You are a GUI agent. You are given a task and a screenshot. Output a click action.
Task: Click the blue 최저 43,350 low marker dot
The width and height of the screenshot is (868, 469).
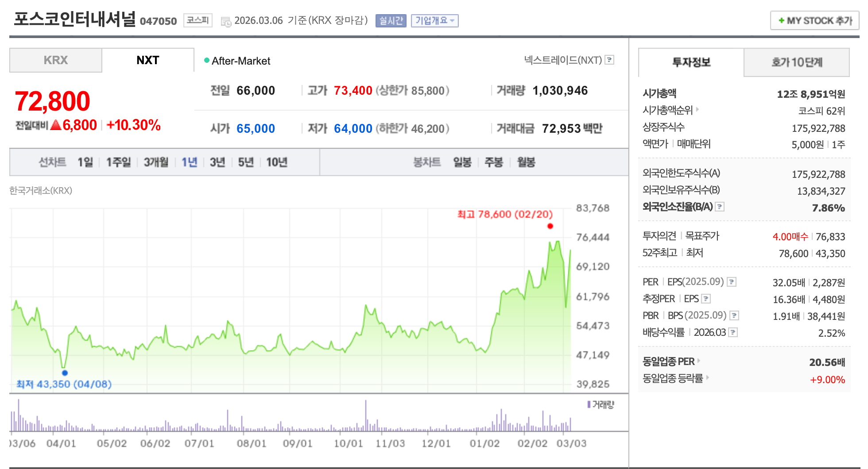pos(65,373)
